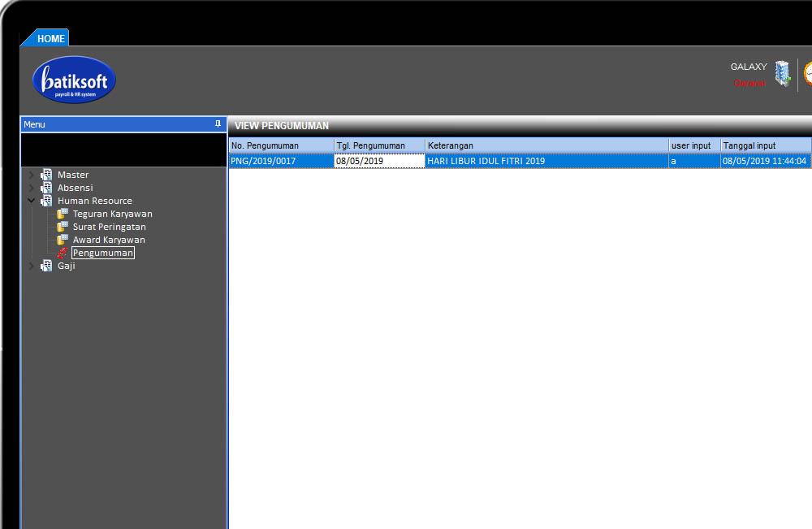This screenshot has width=812, height=529.
Task: Collapse the Human Resource tree node
Action: [x=32, y=201]
